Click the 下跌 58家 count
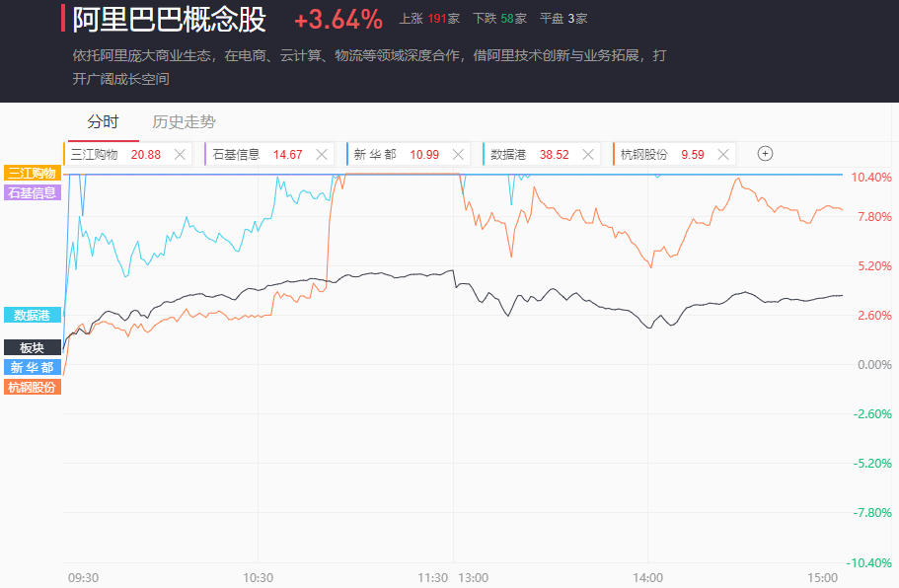The image size is (899, 588). coord(499,19)
